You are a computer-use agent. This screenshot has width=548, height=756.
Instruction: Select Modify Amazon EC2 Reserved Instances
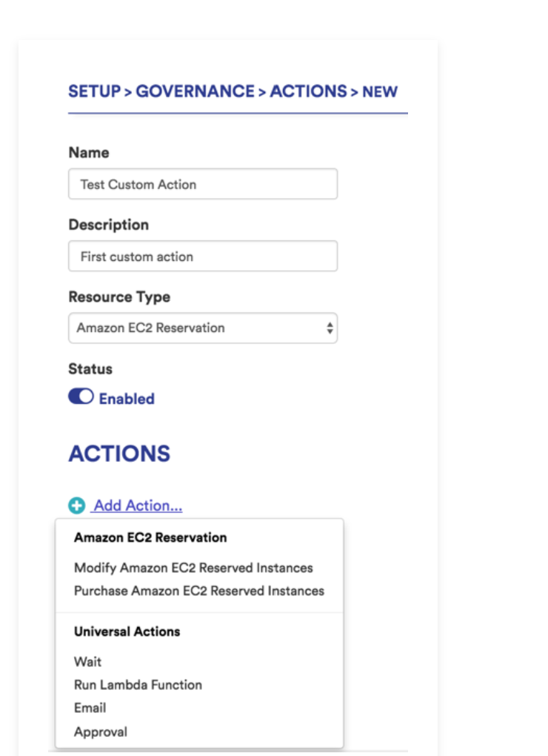[193, 568]
